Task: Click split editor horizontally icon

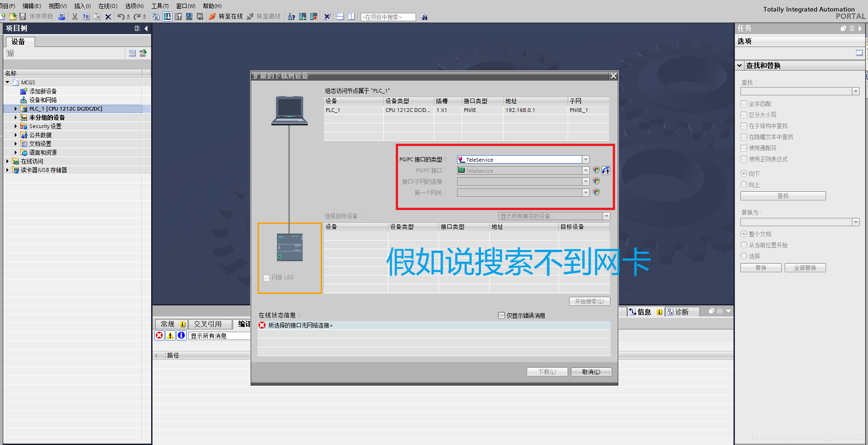Action: (x=340, y=17)
